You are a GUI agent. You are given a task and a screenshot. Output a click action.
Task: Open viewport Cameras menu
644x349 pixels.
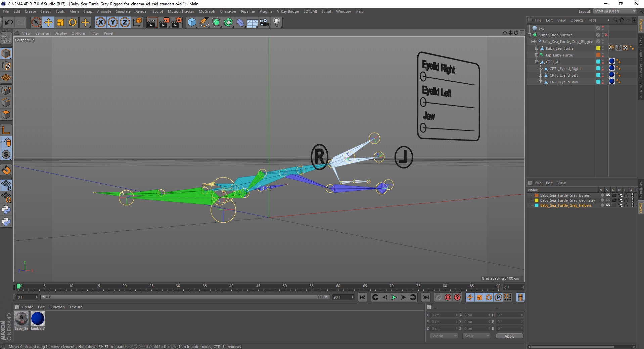click(x=42, y=33)
